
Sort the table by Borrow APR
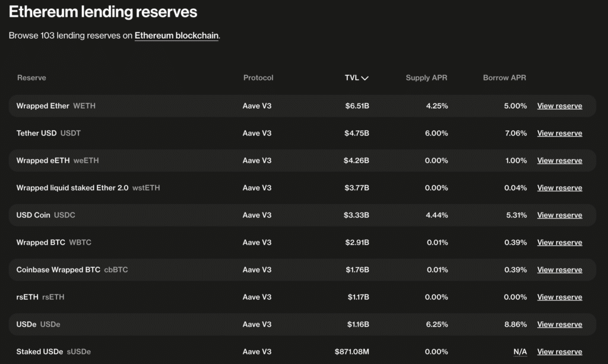(504, 78)
